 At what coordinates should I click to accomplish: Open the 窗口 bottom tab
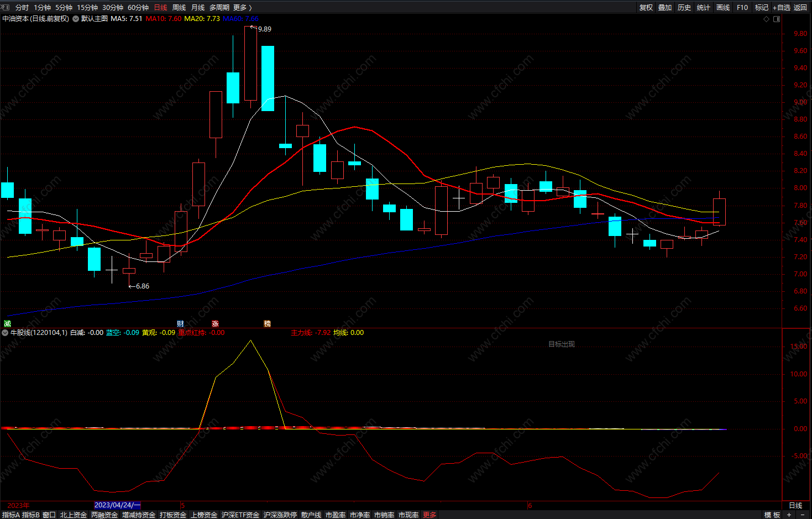49,515
